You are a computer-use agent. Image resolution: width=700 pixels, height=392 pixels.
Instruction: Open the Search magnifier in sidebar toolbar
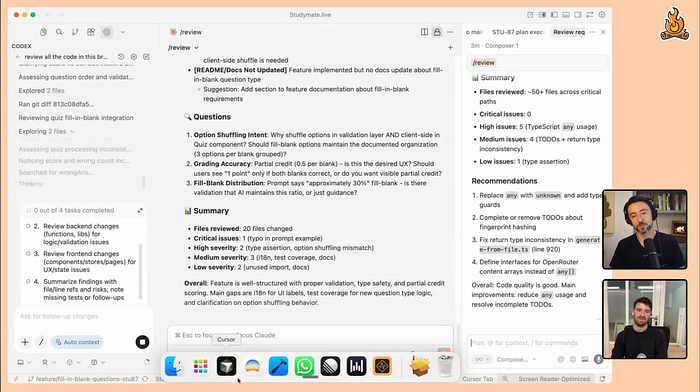tap(59, 32)
